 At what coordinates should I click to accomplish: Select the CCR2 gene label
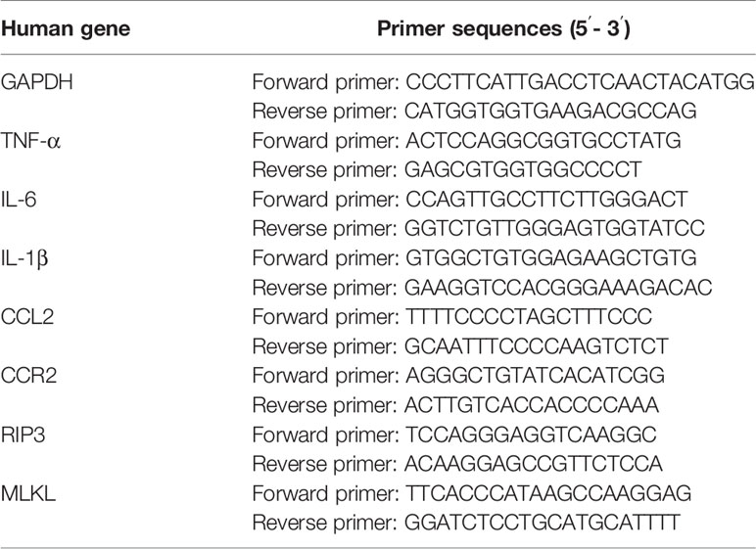pyautogui.click(x=29, y=376)
